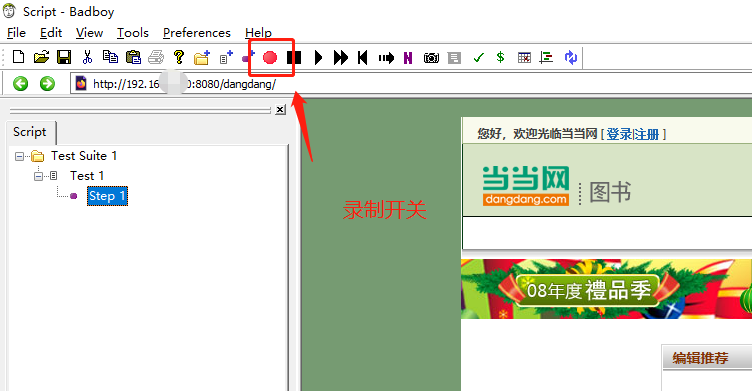Click the 当当网 dangdang.com logo

(526, 186)
